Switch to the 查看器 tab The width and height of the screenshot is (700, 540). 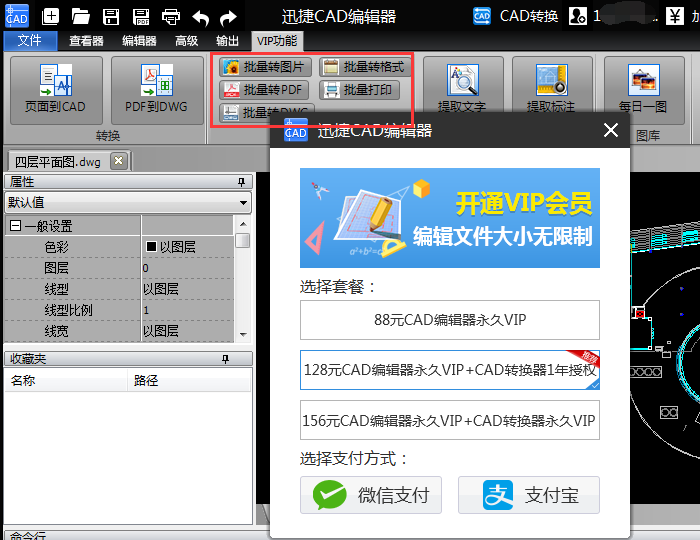point(86,41)
